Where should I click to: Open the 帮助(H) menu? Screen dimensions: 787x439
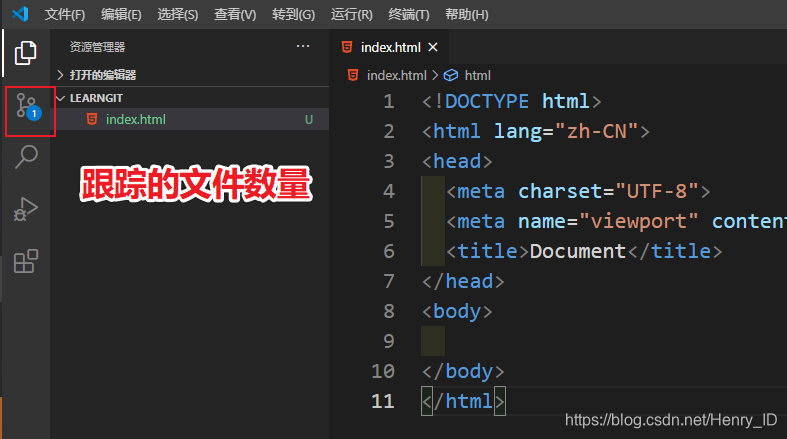pyautogui.click(x=466, y=15)
